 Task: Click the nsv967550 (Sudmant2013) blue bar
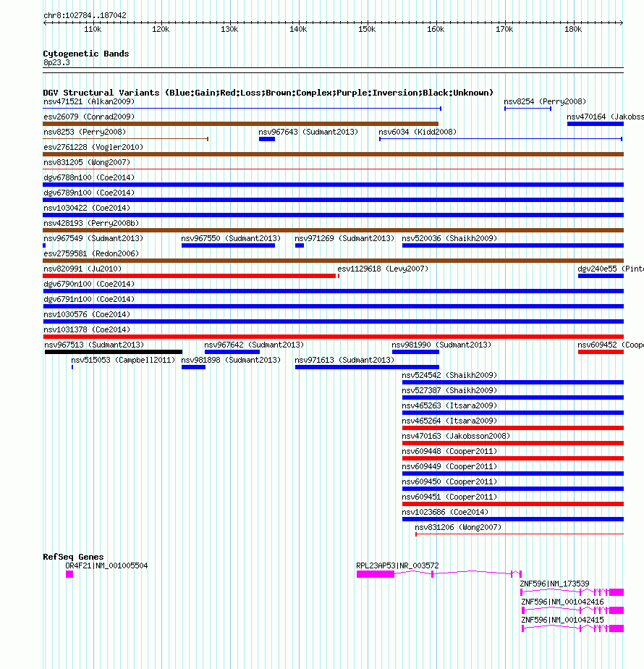point(228,245)
